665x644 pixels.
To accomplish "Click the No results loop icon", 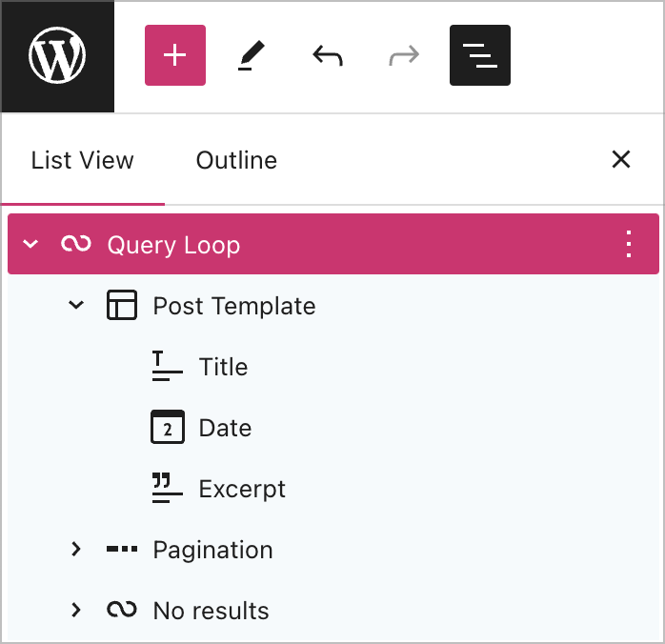I will [x=122, y=611].
